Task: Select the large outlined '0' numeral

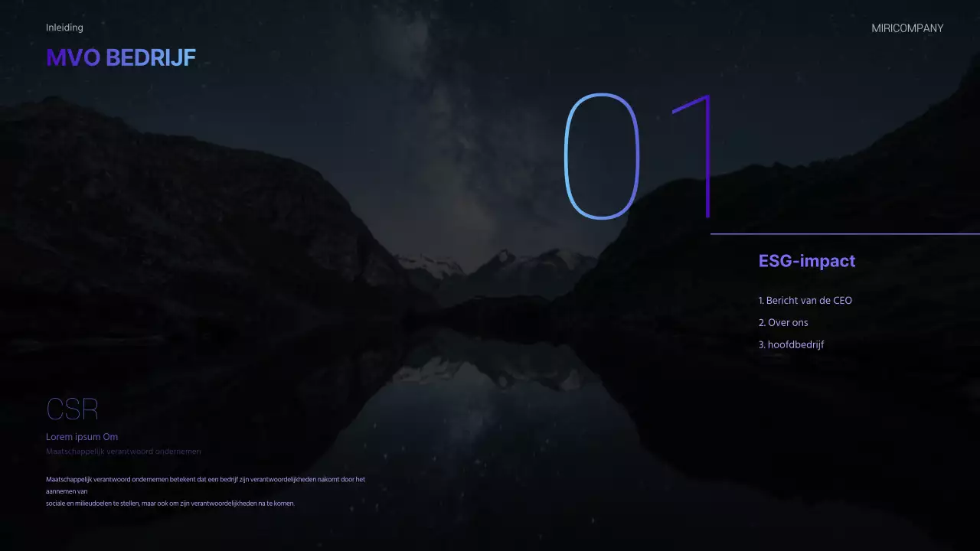Action: 601,156
